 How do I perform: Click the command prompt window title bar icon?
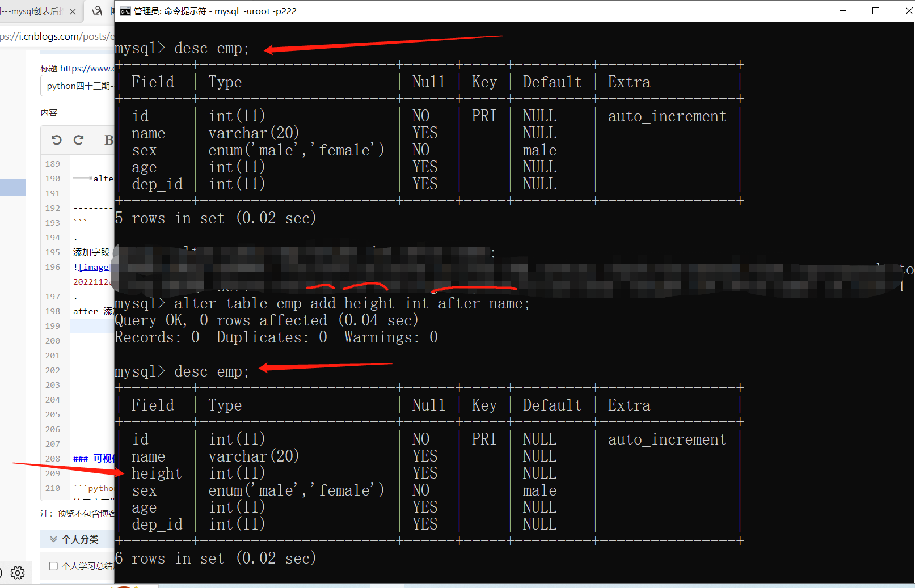[x=125, y=11]
